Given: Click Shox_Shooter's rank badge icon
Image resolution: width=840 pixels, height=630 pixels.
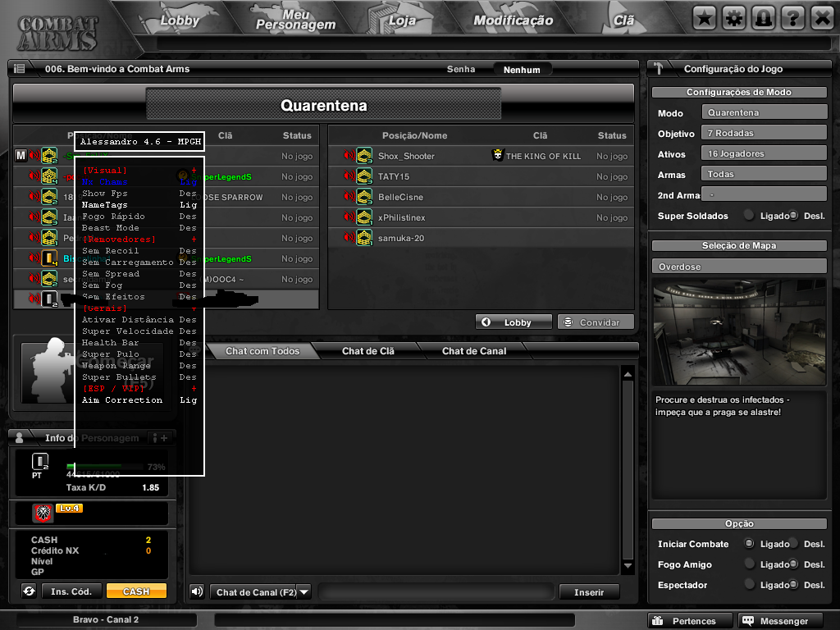Looking at the screenshot, I should tap(364, 156).
